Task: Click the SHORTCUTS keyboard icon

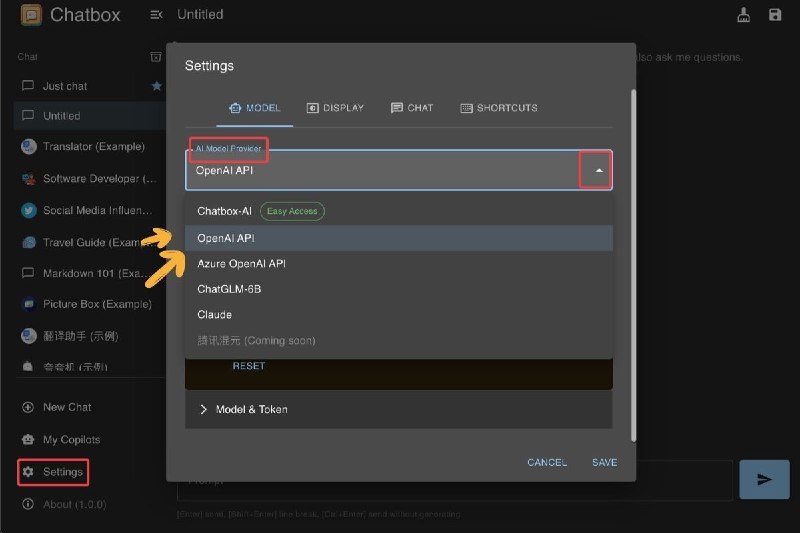Action: point(466,108)
